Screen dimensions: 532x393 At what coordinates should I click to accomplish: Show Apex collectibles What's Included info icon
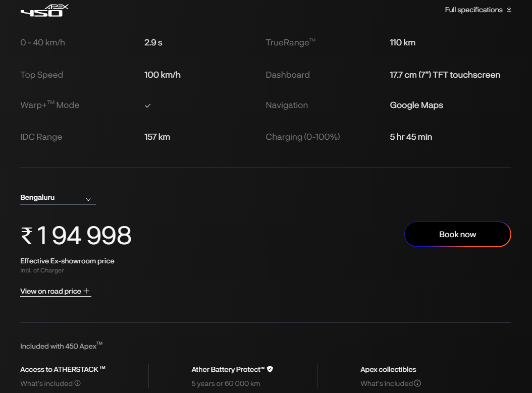[x=417, y=383]
